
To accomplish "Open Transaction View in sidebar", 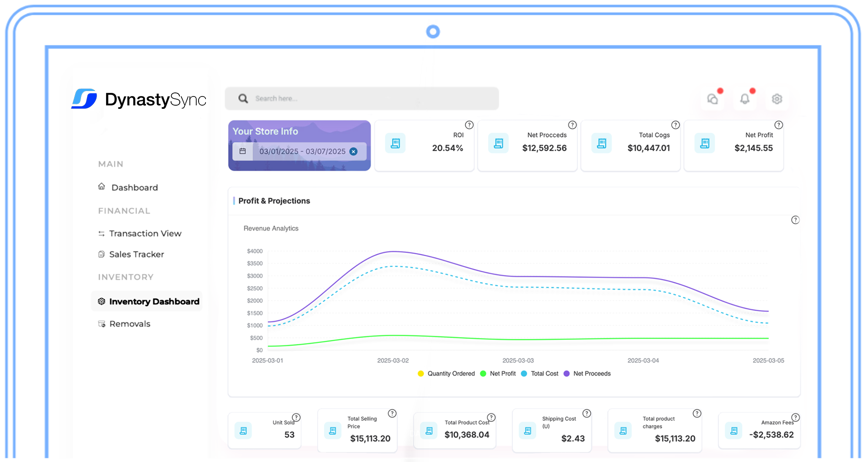I will [145, 234].
